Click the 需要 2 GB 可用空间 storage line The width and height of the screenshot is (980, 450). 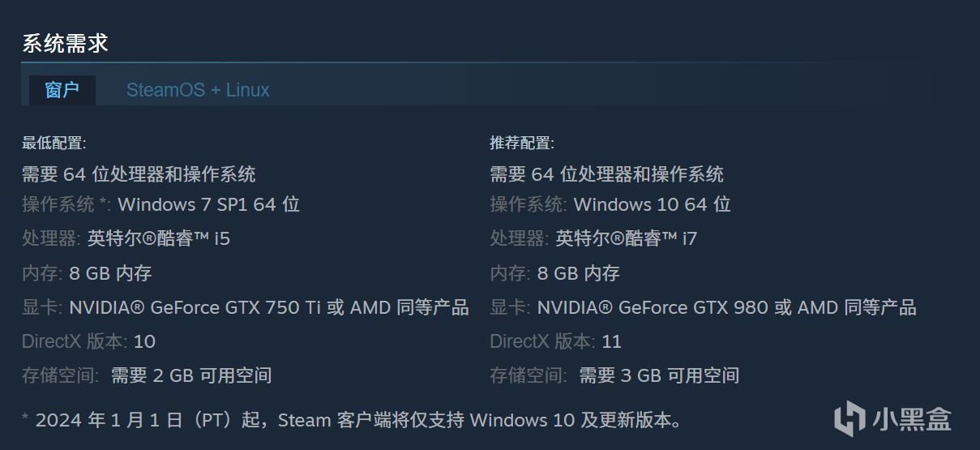(x=190, y=375)
